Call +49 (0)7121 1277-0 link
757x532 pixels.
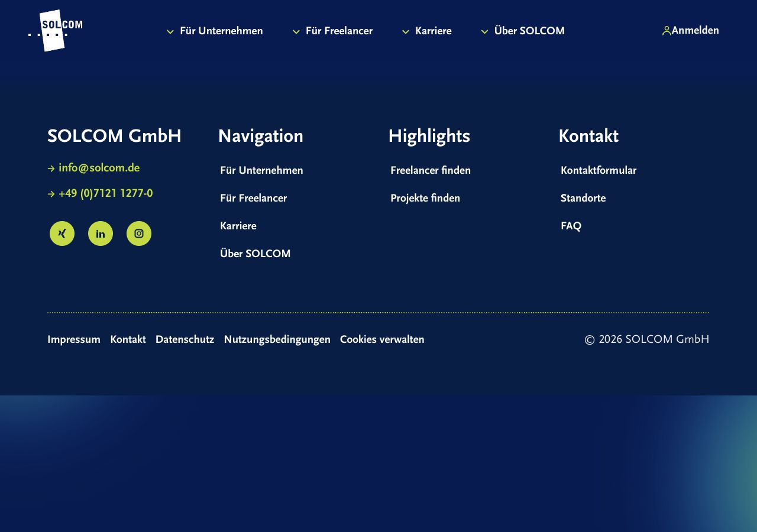pos(105,193)
